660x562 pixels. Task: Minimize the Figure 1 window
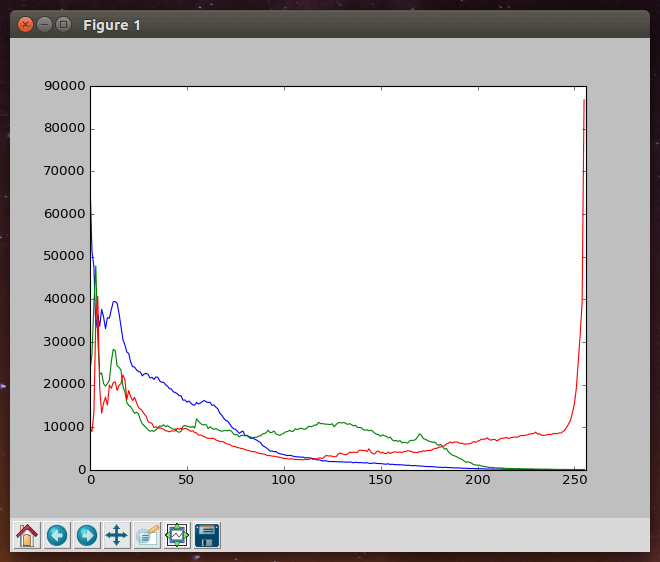pos(44,24)
